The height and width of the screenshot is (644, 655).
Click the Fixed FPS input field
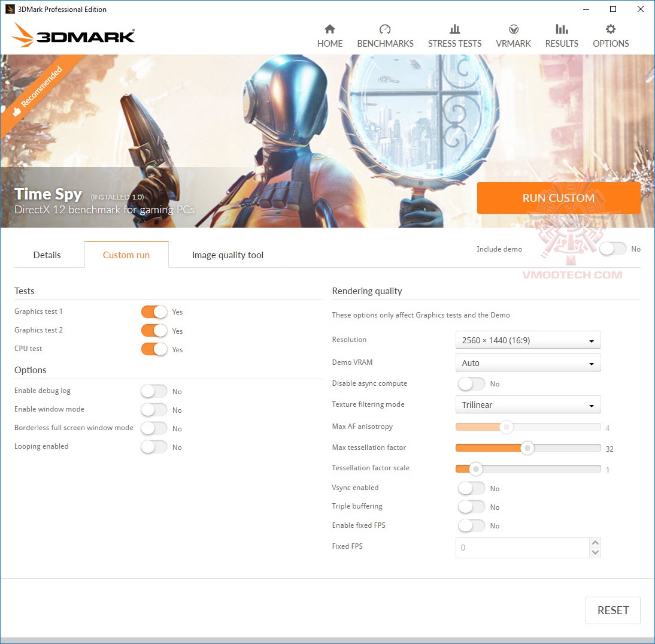[523, 548]
